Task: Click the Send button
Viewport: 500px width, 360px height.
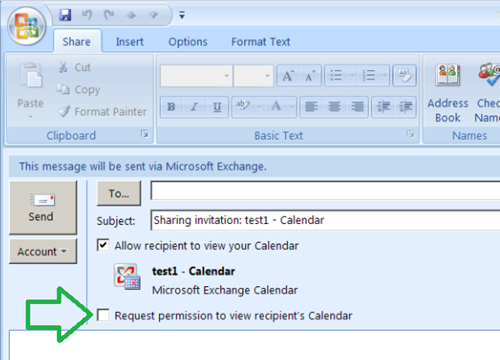Action: click(x=43, y=207)
